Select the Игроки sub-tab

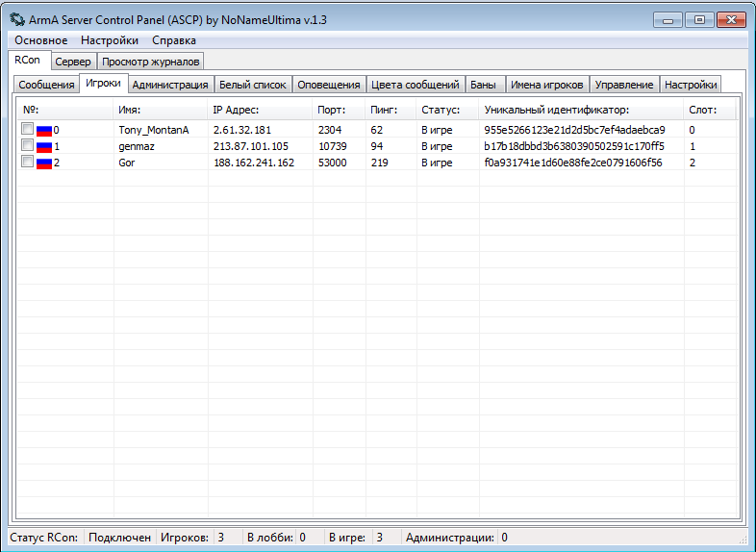pos(103,83)
